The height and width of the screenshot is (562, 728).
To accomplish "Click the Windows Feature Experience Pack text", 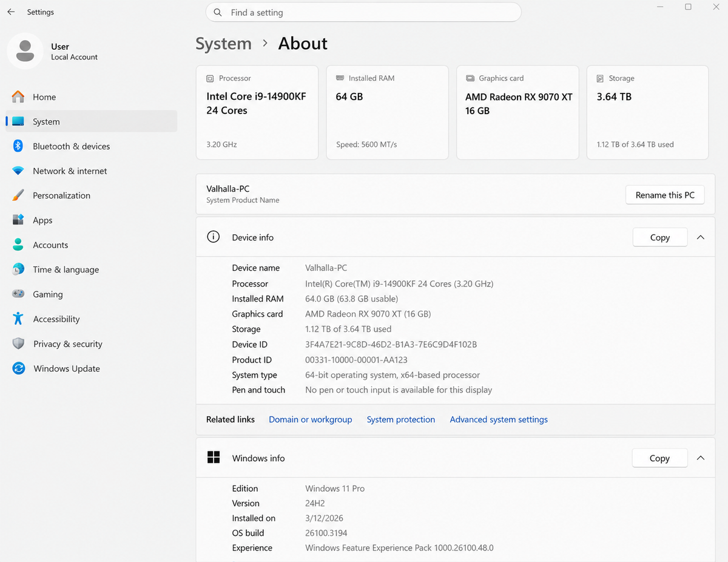I will point(399,548).
